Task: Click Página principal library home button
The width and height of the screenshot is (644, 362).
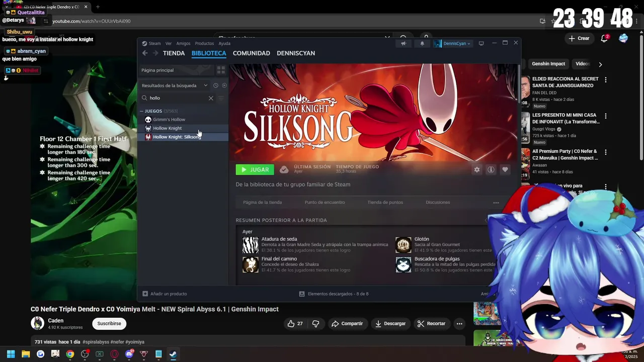Action: point(176,70)
